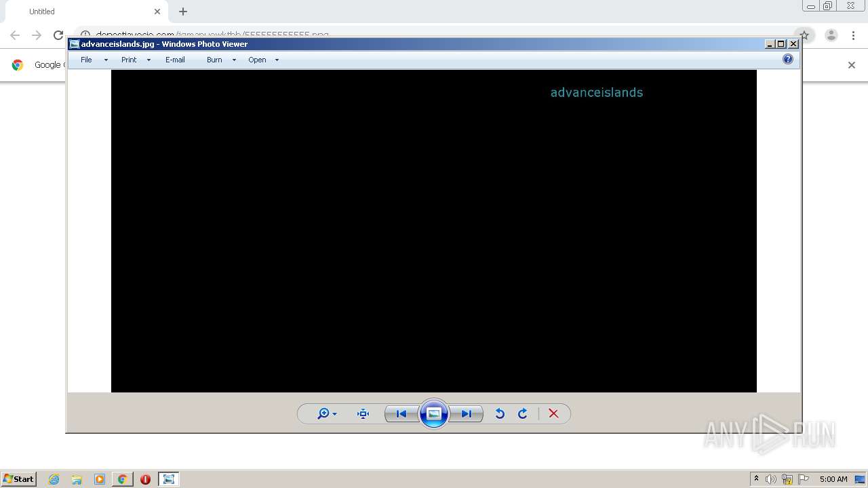Open Action Center flag icon
This screenshot has width=868, height=488.
click(804, 479)
